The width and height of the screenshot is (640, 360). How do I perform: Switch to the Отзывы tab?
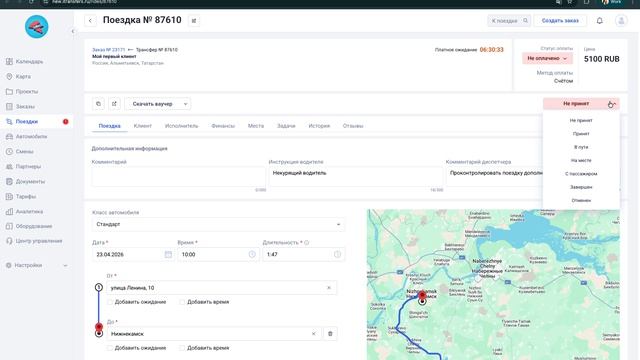click(x=353, y=126)
